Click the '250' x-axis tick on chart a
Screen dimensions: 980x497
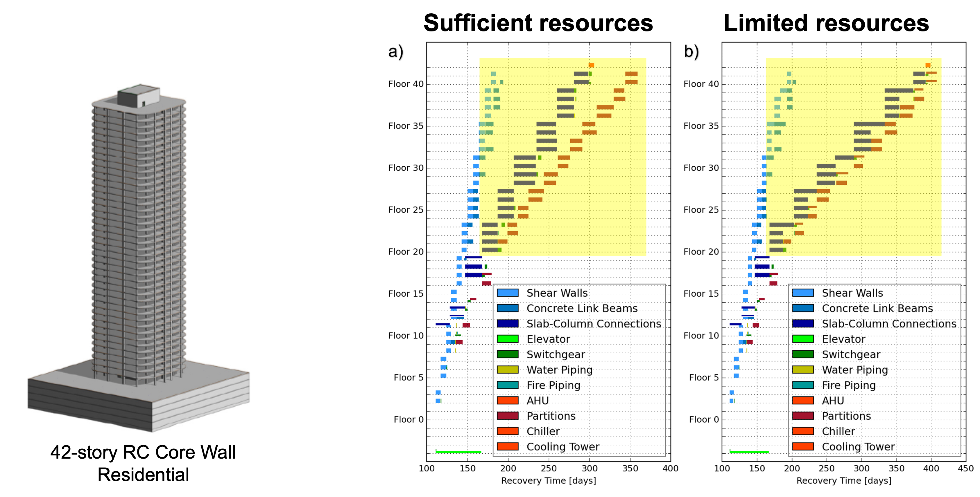pos(549,469)
